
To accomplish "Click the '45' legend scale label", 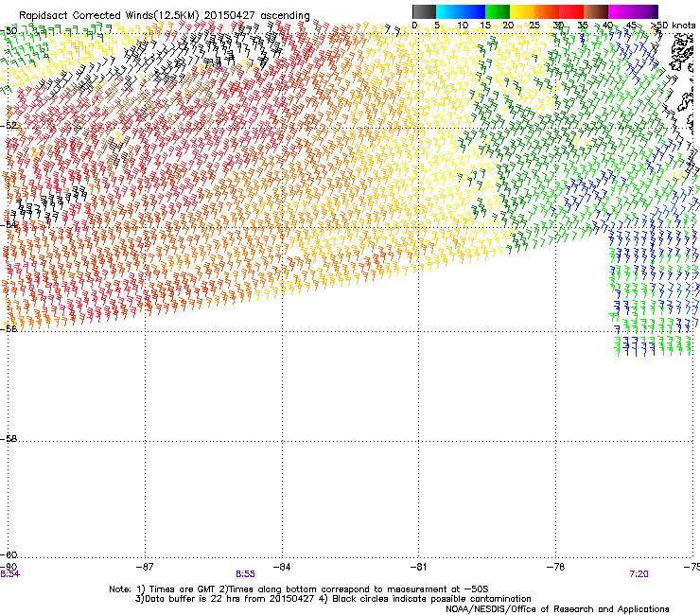I will 631,25.
